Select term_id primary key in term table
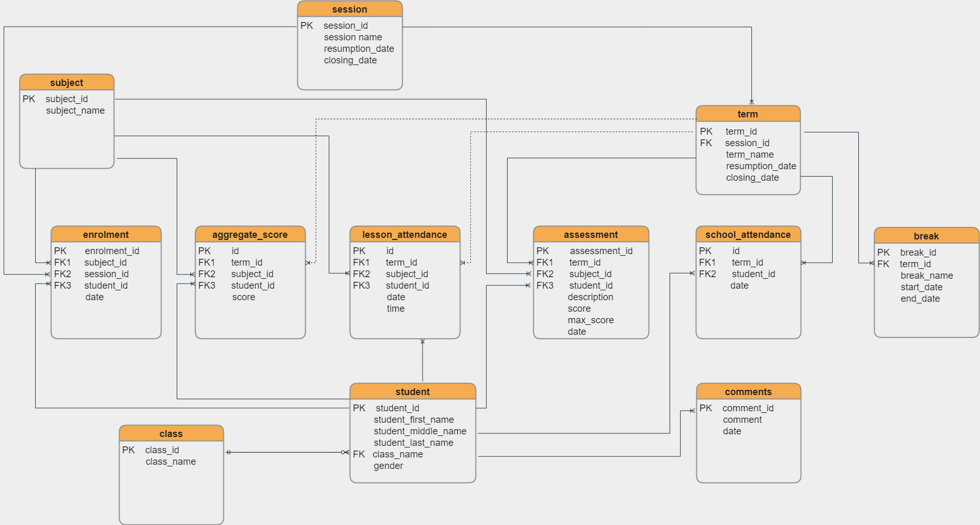 pos(741,132)
